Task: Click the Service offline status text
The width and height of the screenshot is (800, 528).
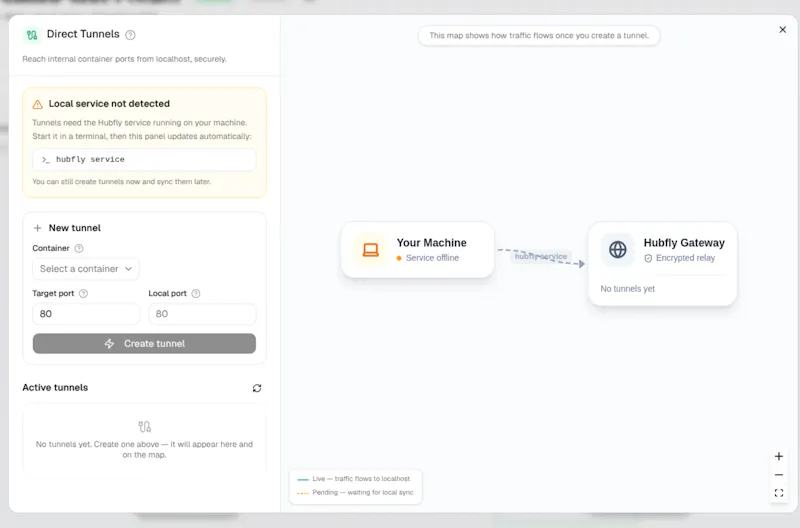Action: [x=432, y=258]
